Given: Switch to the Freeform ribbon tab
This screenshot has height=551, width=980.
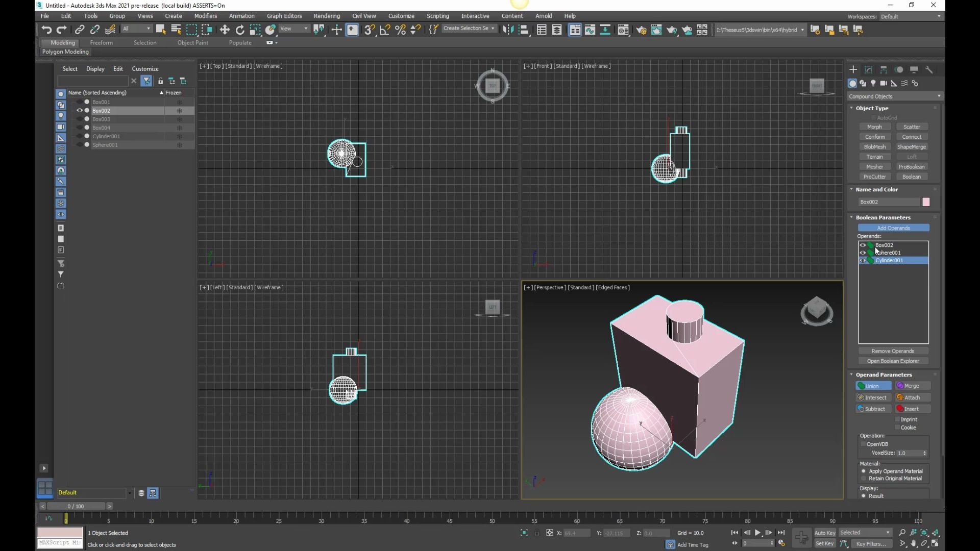Looking at the screenshot, I should pos(102,43).
